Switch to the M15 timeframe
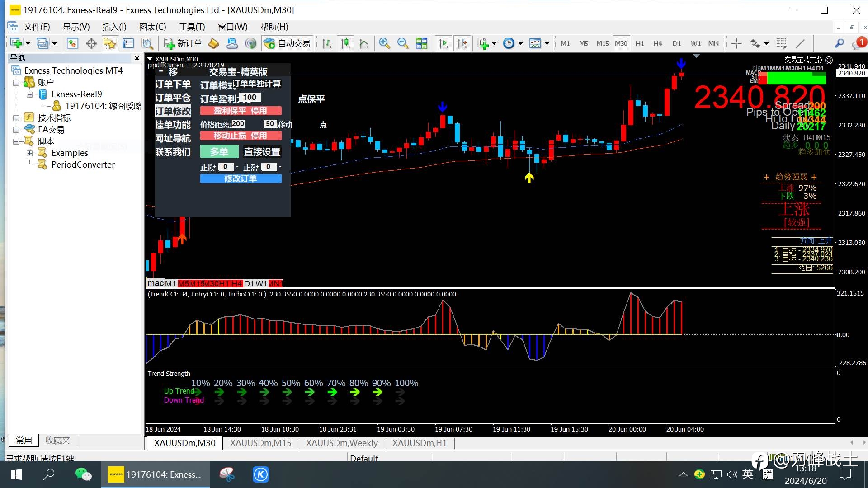The width and height of the screenshot is (868, 488). (x=602, y=43)
